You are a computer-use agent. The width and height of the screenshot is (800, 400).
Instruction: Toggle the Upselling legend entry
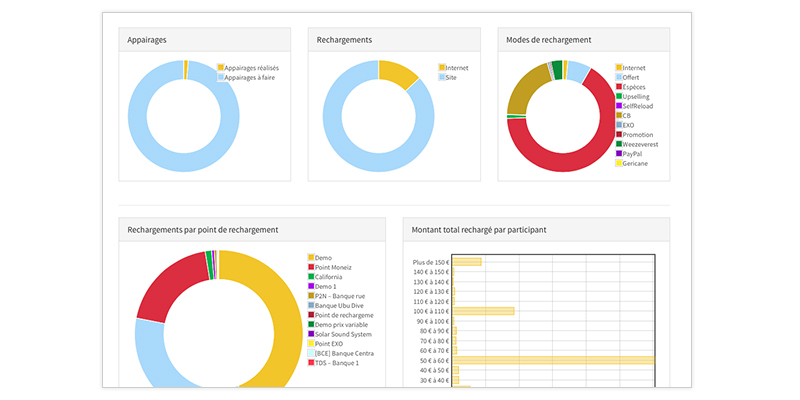(633, 96)
